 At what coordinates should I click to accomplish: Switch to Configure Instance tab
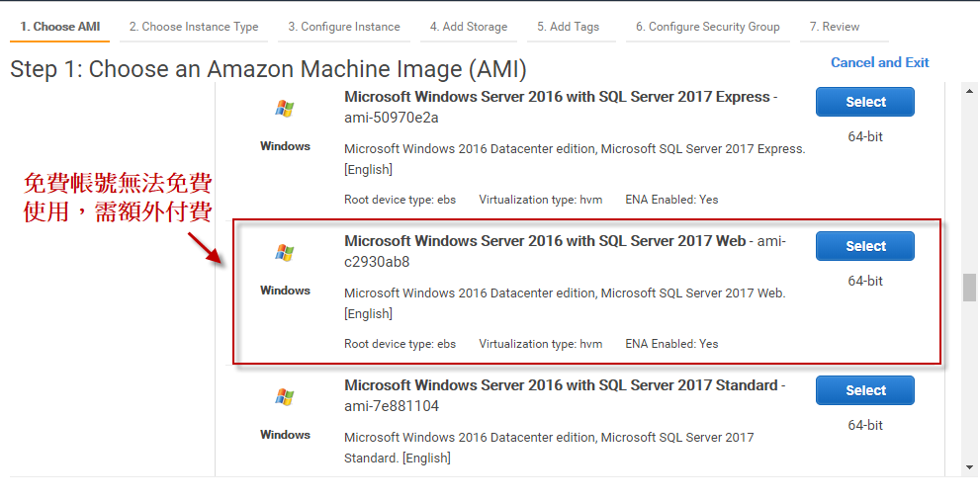pos(344,27)
